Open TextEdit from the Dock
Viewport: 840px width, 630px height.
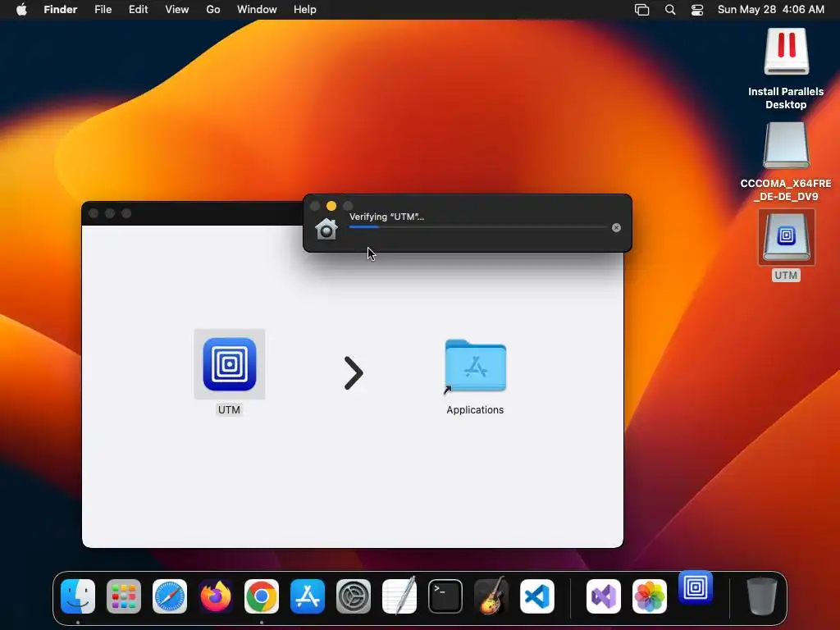coord(399,596)
